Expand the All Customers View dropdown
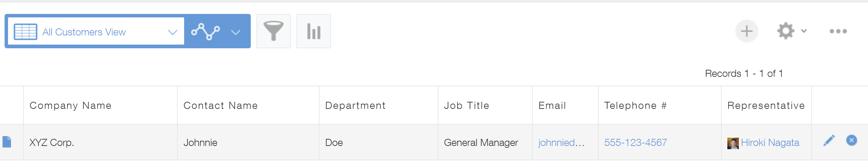 172,32
